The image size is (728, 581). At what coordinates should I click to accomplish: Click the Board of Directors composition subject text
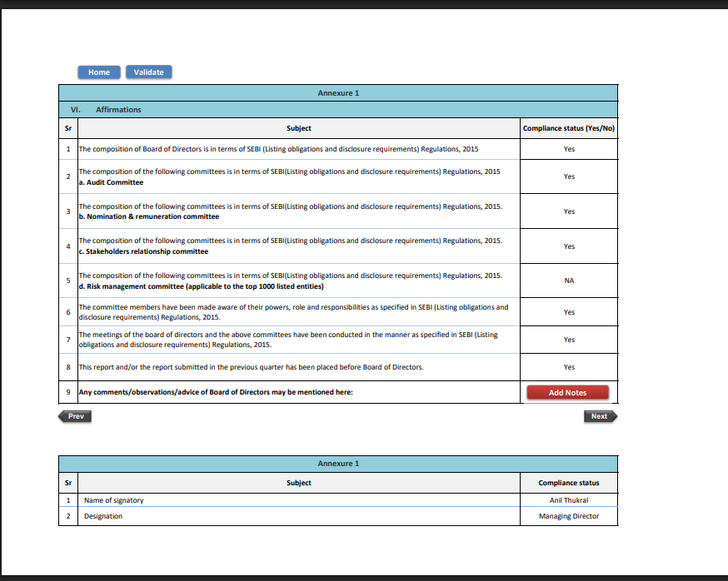pos(278,149)
